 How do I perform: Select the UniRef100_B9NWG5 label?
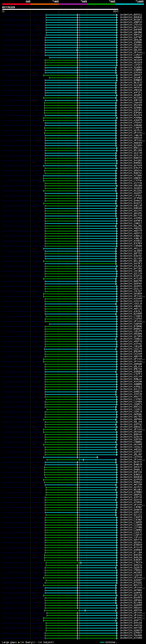coord(131,80)
